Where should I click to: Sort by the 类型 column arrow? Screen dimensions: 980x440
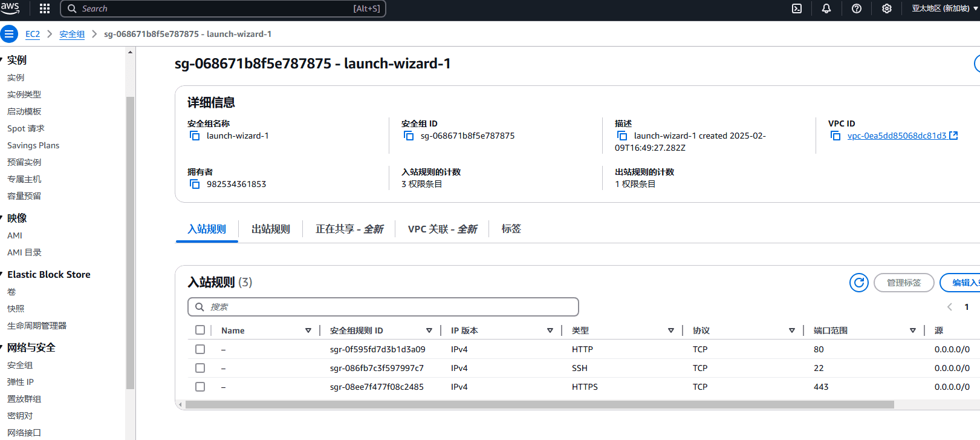click(671, 330)
